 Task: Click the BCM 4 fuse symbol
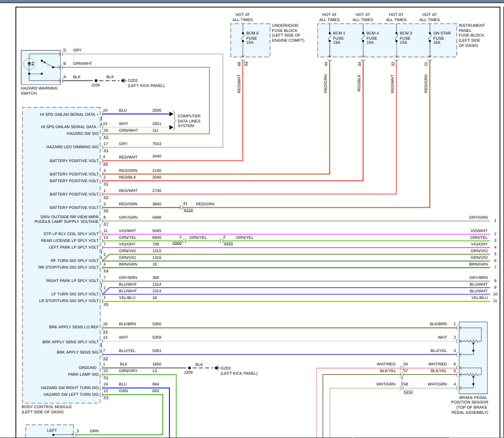point(363,38)
